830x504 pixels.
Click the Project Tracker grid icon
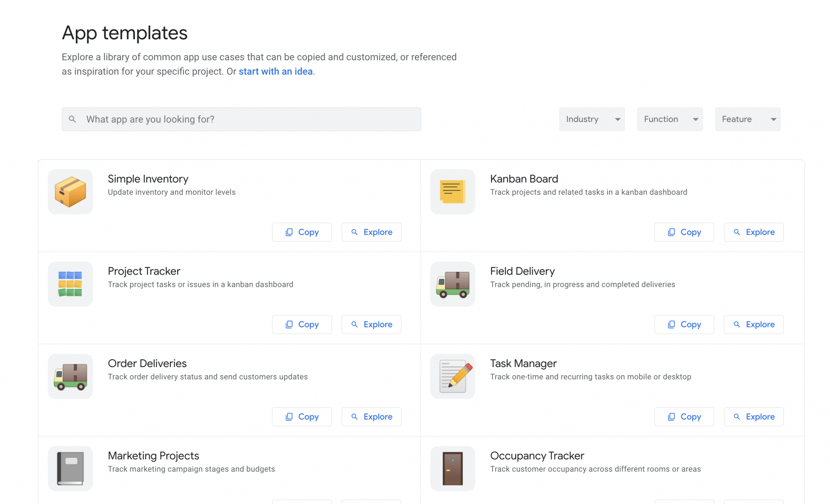(70, 284)
